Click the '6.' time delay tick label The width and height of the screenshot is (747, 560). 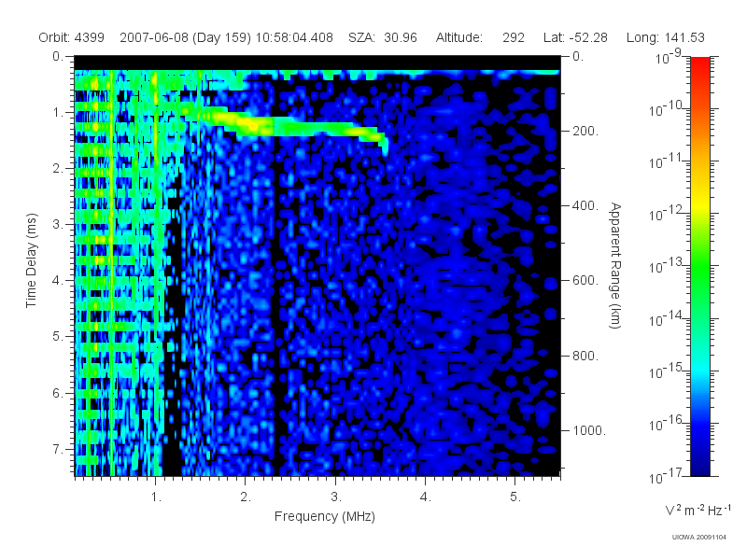click(58, 393)
